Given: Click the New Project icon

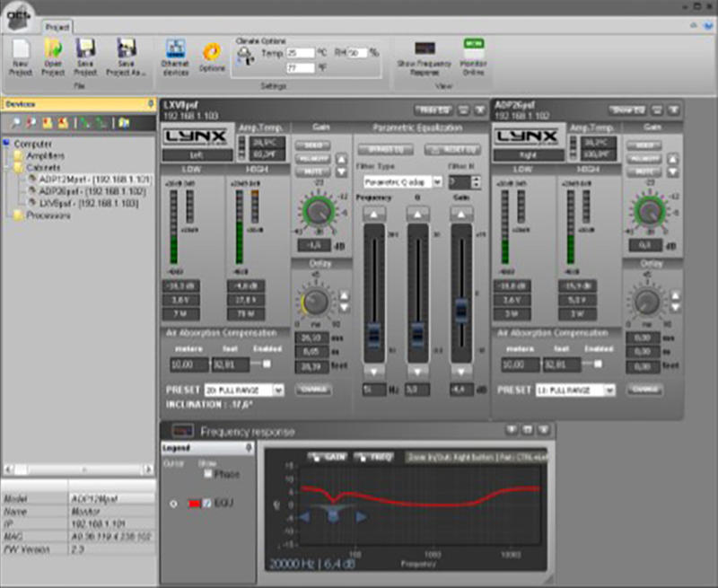Looking at the screenshot, I should 21,50.
